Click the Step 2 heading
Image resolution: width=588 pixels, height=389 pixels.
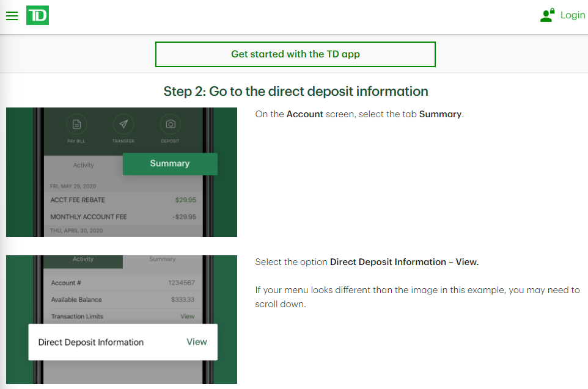point(295,92)
